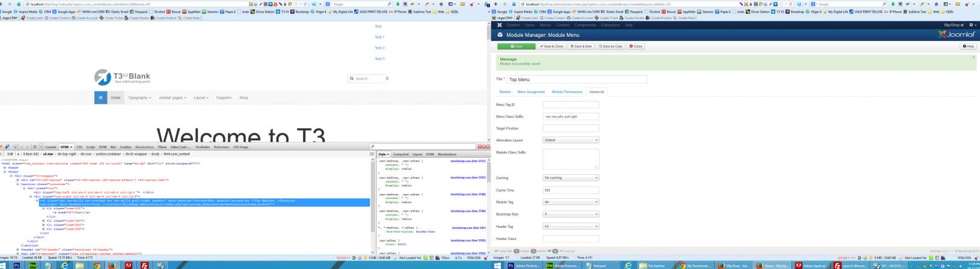This screenshot has height=269, width=980.
Task: Open FileZilla from the left taskbar
Action: click(x=145, y=265)
